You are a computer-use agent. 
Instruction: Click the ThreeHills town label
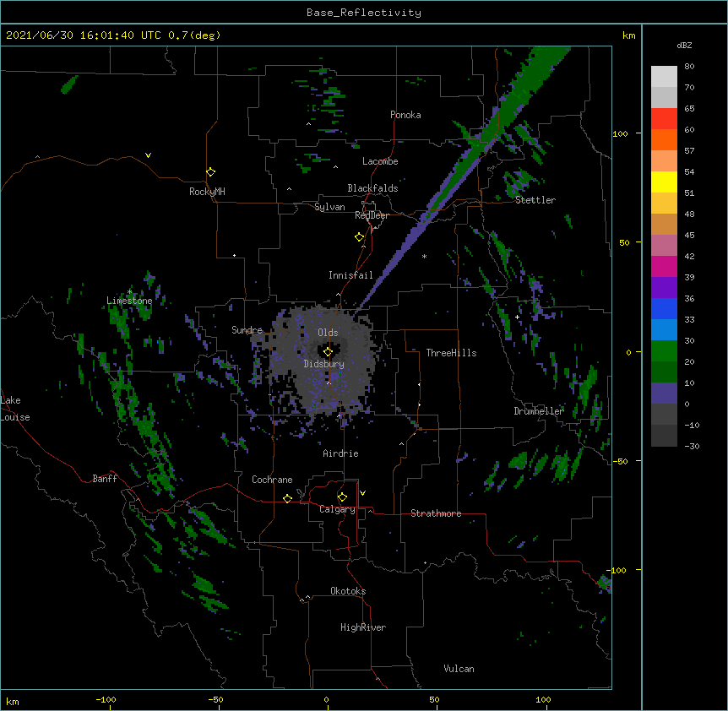pyautogui.click(x=451, y=353)
